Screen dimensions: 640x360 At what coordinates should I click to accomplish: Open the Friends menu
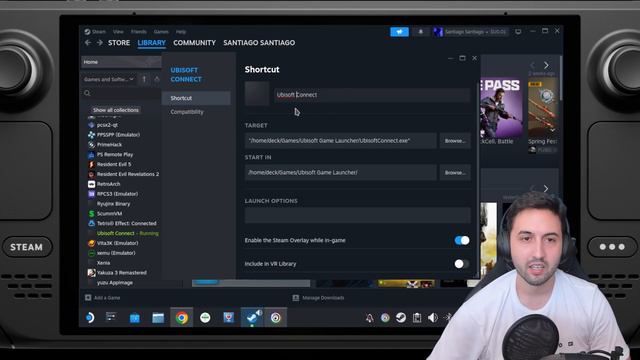139,31
